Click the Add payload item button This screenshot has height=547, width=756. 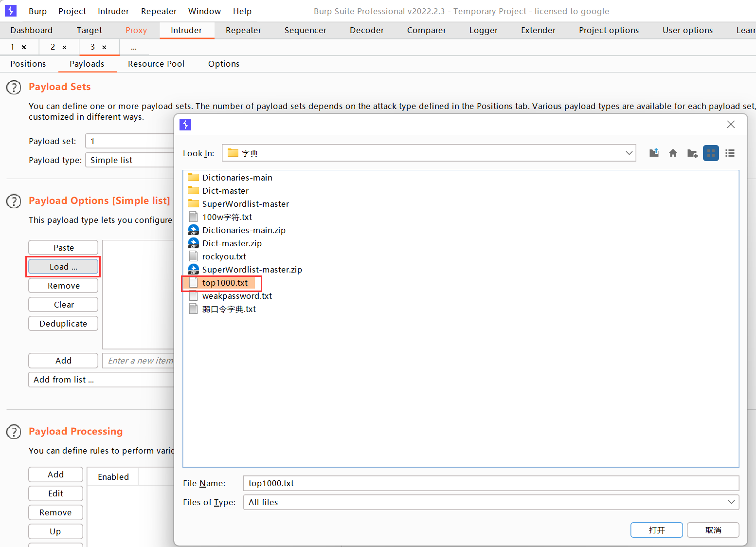click(63, 361)
